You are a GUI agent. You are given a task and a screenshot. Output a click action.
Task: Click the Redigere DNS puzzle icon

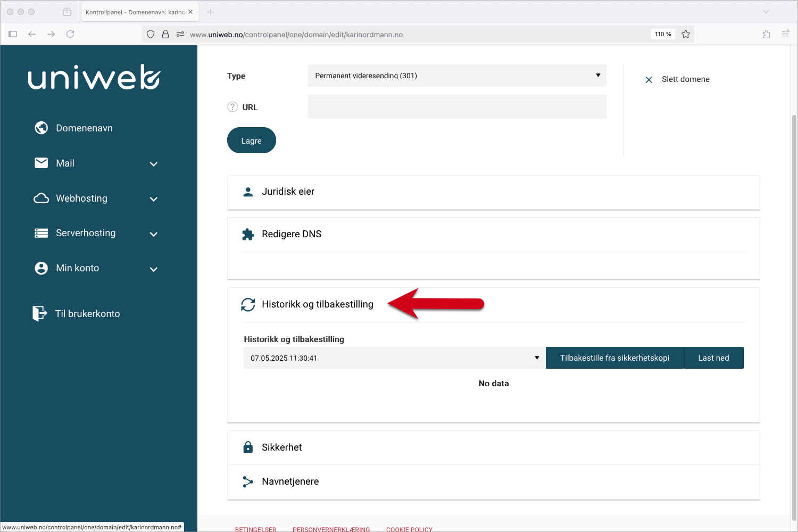248,234
